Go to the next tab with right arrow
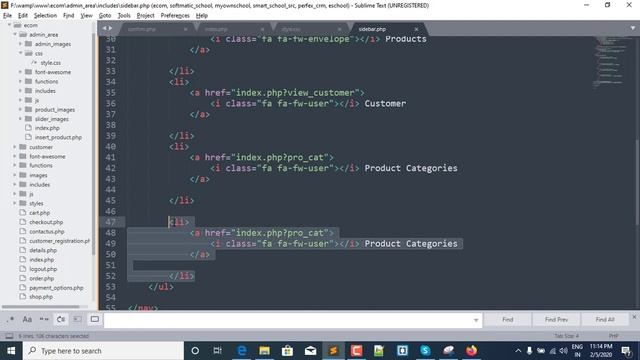The height and width of the screenshot is (360, 640). coord(111,28)
